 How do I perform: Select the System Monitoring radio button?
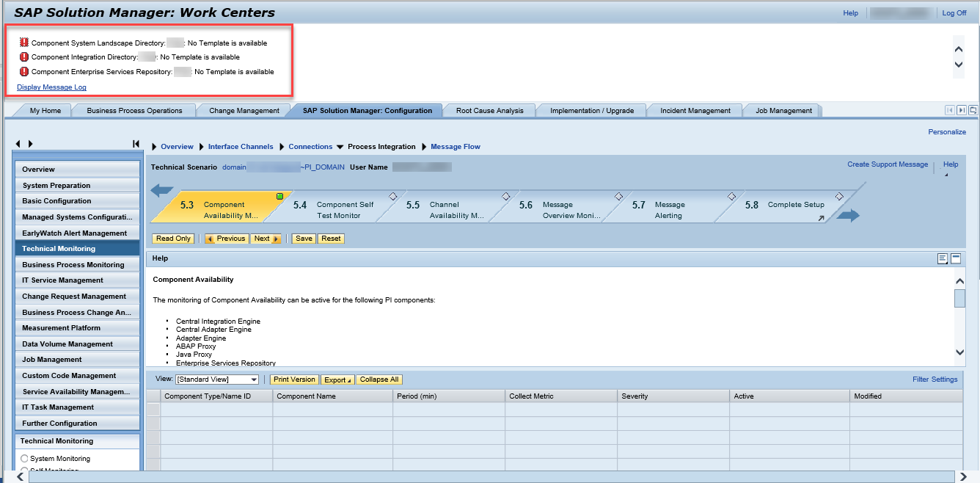(x=25, y=458)
